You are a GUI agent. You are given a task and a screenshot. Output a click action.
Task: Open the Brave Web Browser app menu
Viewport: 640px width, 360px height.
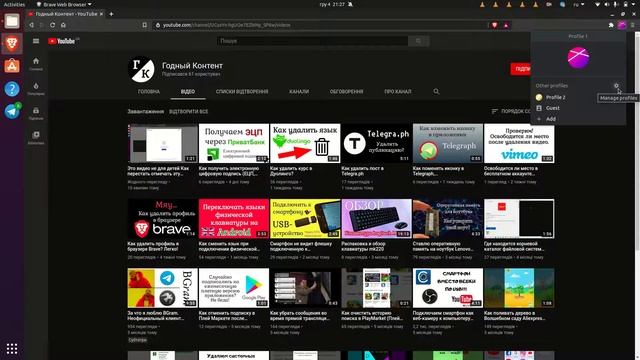click(64, 4)
